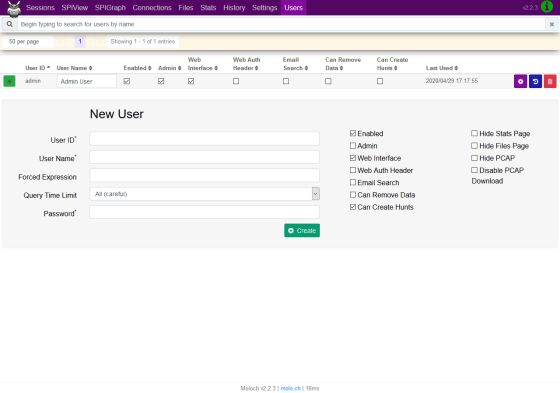Image resolution: width=560 pixels, height=393 pixels.
Task: Focus the new User Name field
Action: [205, 157]
